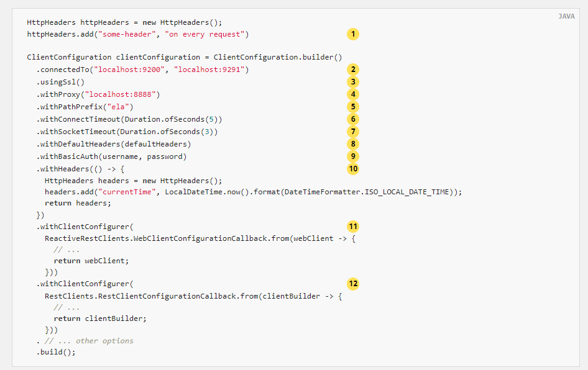Click the "localhost:9291" string
Viewport: 588px width, 370px height.
209,70
